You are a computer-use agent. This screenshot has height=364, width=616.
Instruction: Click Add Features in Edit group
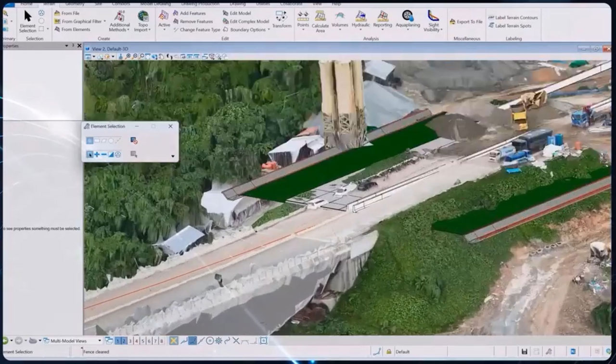pyautogui.click(x=192, y=13)
